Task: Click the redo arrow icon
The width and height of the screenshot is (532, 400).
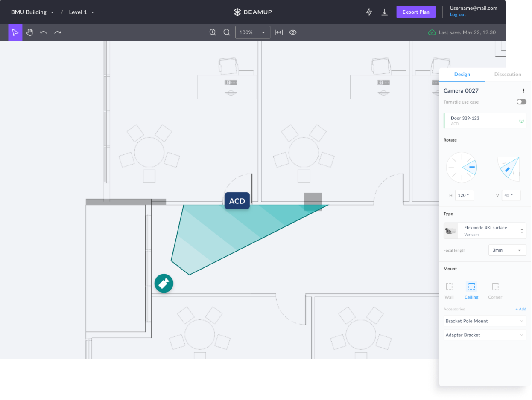Action: click(x=58, y=32)
